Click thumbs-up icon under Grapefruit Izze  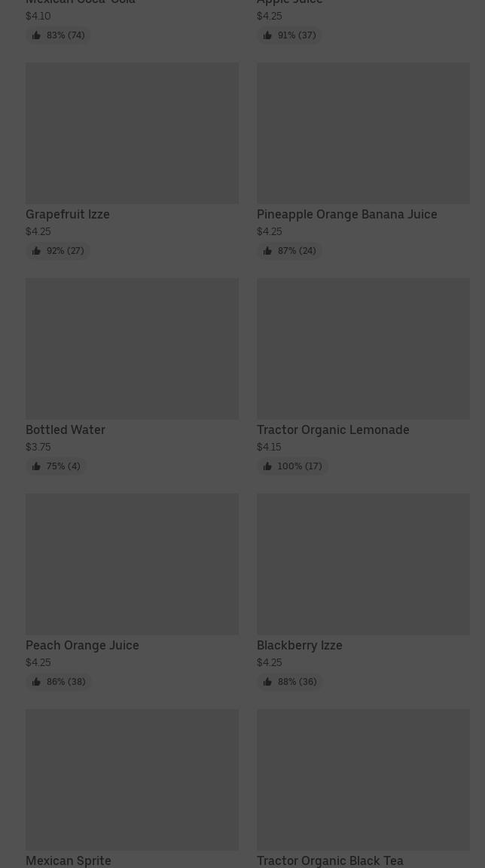pos(36,251)
